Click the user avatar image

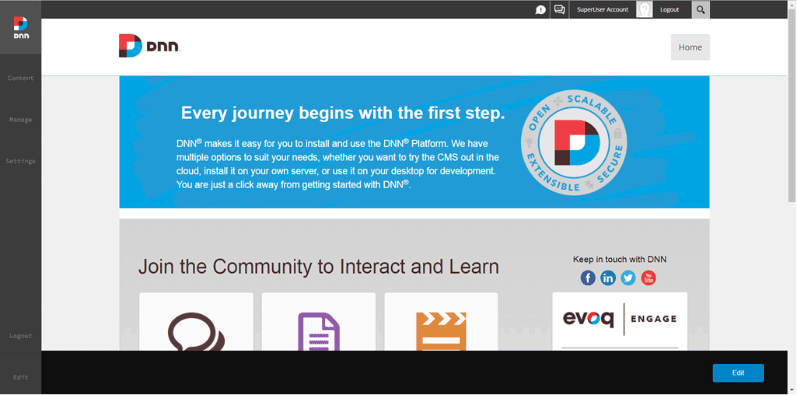click(x=645, y=10)
